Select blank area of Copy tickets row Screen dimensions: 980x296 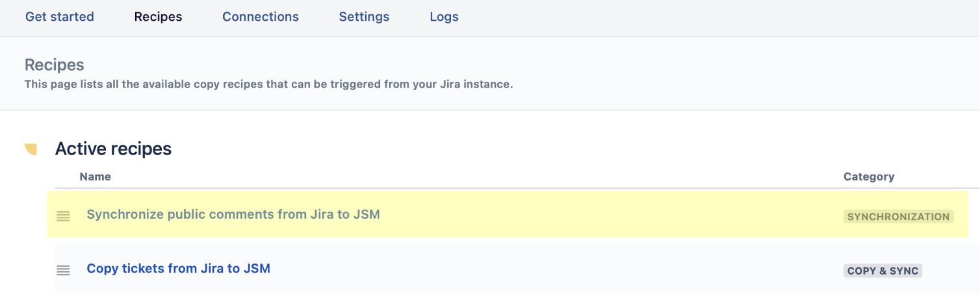[x=552, y=269]
